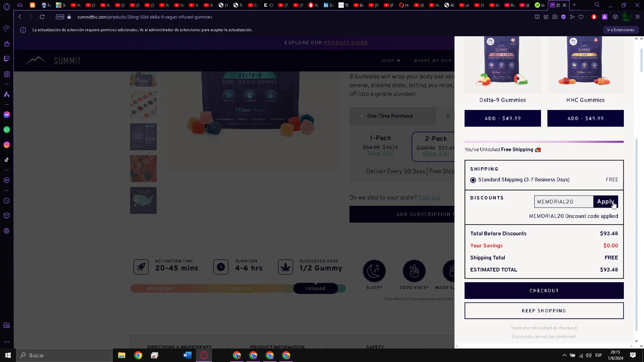Open History clock icon in sidebar

[x=6, y=201]
